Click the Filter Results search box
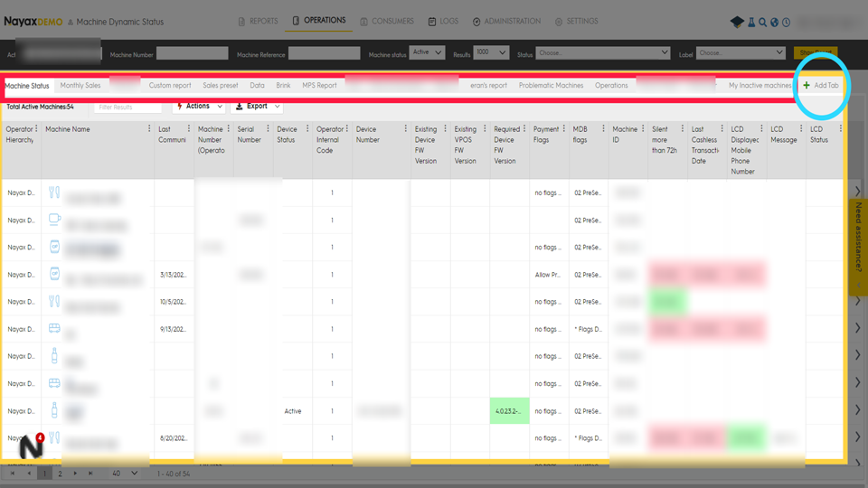Image resolution: width=868 pixels, height=488 pixels. (127, 107)
